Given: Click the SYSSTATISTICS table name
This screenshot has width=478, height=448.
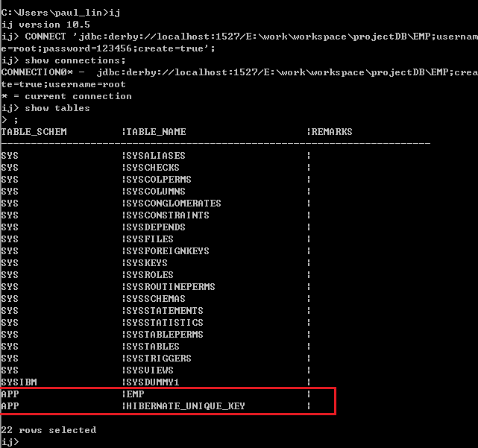Looking at the screenshot, I should point(165,323).
